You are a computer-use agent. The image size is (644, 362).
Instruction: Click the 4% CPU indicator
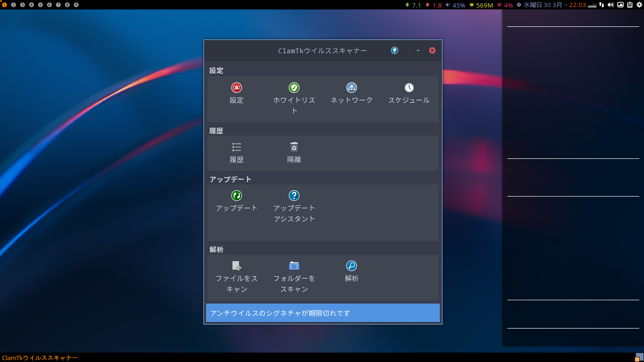tap(505, 5)
